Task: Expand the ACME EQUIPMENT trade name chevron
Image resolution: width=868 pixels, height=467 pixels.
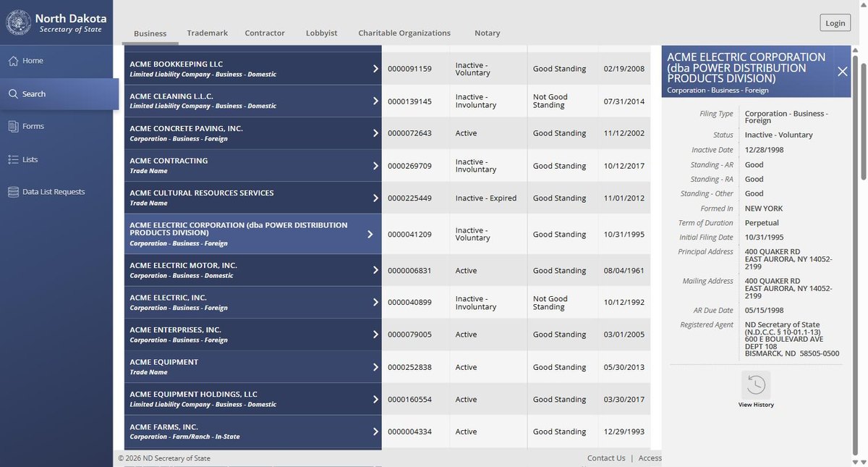Action: [x=375, y=367]
